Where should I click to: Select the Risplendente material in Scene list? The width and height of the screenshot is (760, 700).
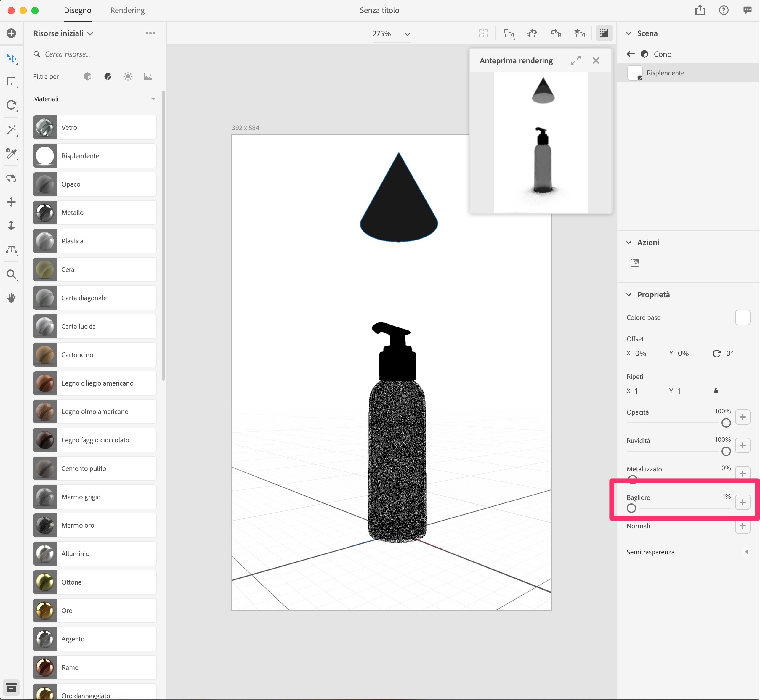(x=688, y=73)
